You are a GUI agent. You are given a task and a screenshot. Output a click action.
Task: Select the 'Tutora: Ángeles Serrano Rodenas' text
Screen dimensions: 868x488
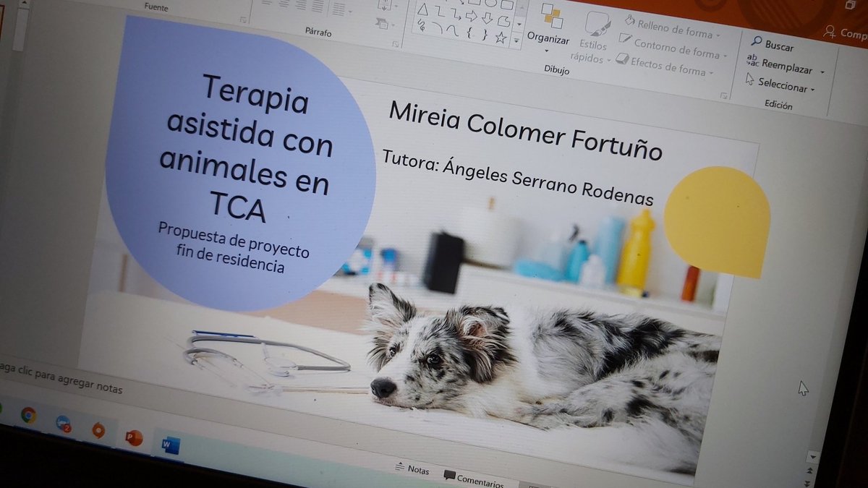pos(517,178)
